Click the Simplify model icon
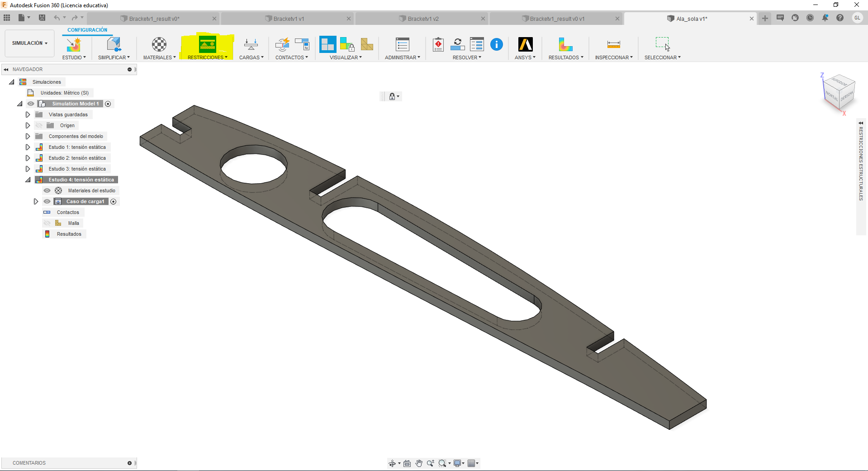The width and height of the screenshot is (868, 471). [114, 44]
